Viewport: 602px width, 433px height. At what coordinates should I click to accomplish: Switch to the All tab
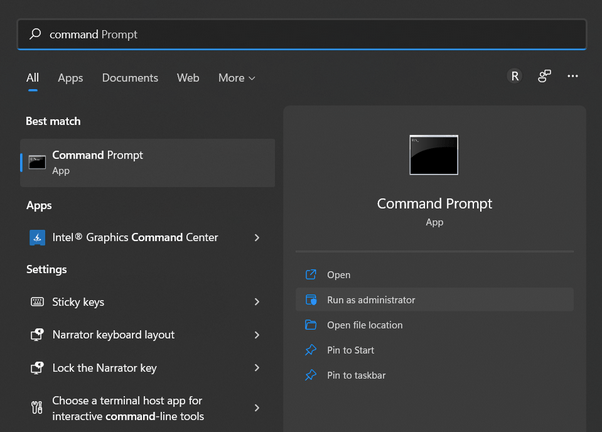(x=33, y=78)
